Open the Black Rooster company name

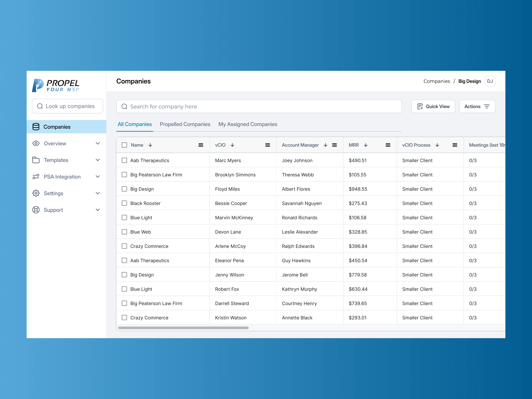point(145,203)
